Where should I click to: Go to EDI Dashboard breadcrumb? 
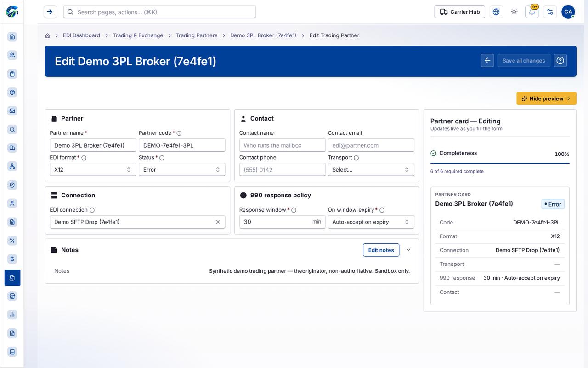tap(81, 35)
